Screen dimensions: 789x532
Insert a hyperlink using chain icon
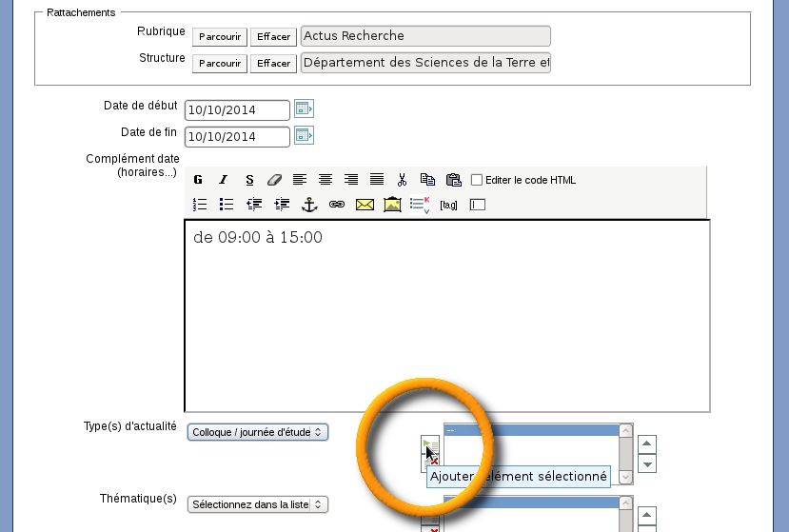(336, 205)
